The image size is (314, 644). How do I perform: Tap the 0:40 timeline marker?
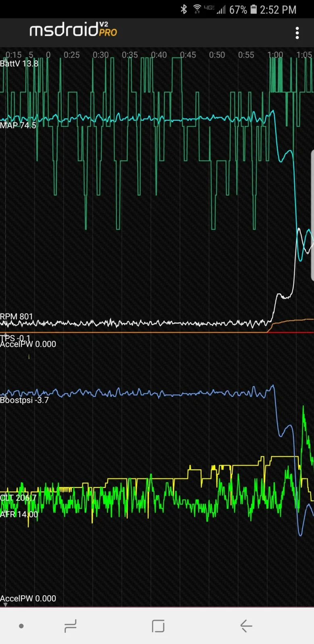click(159, 55)
